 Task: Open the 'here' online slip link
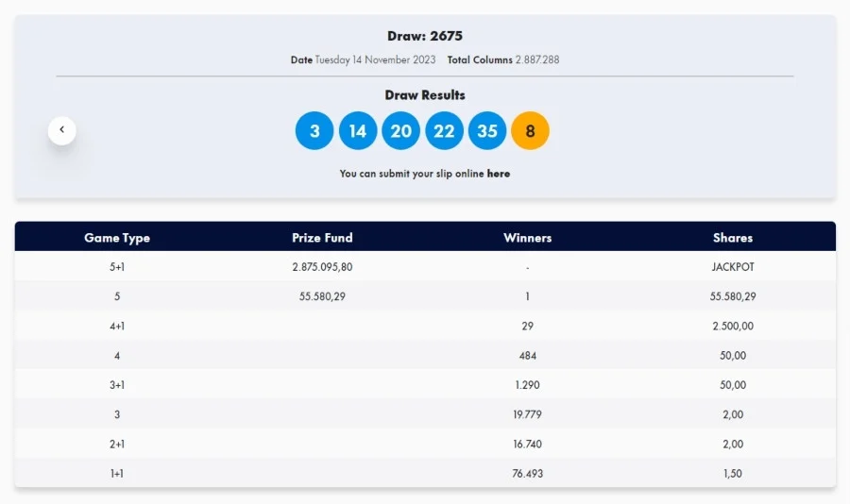point(498,174)
